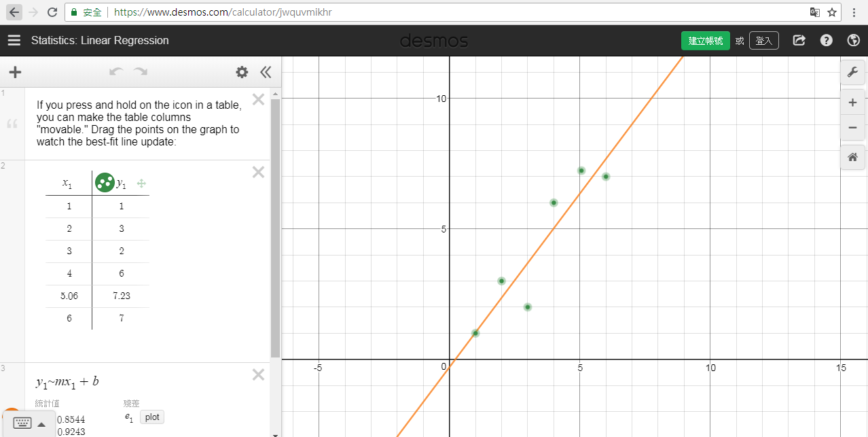Delete the note expression
Image resolution: width=868 pixels, height=437 pixels.
258,100
